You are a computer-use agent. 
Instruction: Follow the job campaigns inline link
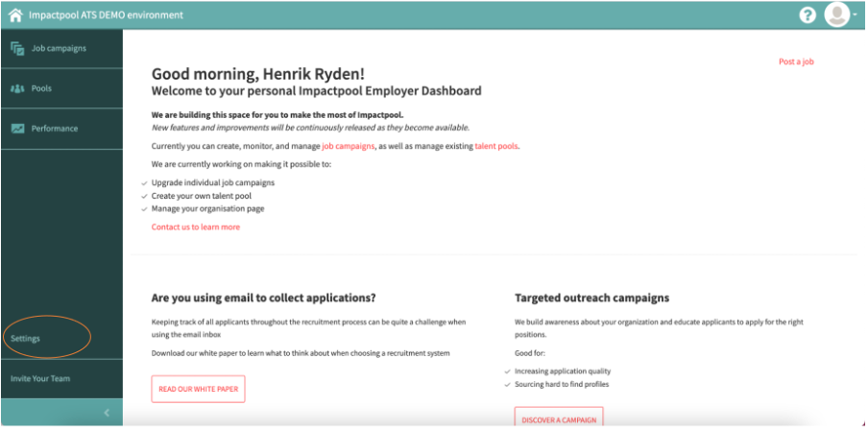pyautogui.click(x=349, y=147)
